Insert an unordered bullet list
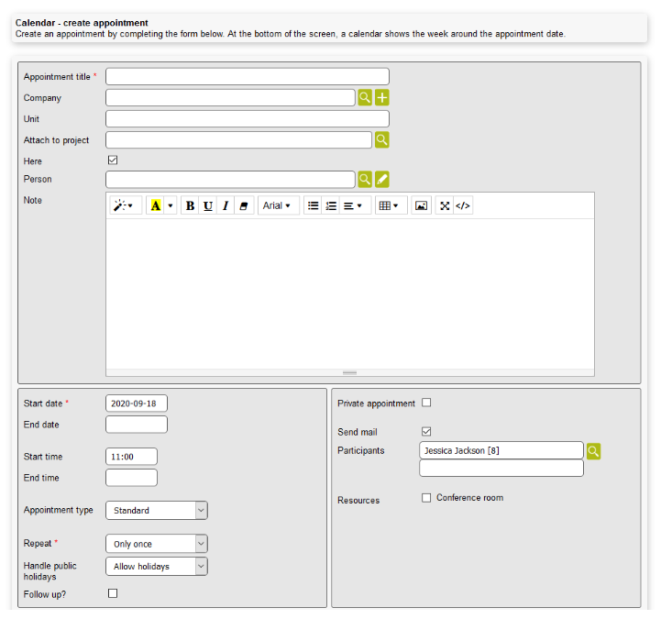This screenshot has height=619, width=672. coord(313,205)
